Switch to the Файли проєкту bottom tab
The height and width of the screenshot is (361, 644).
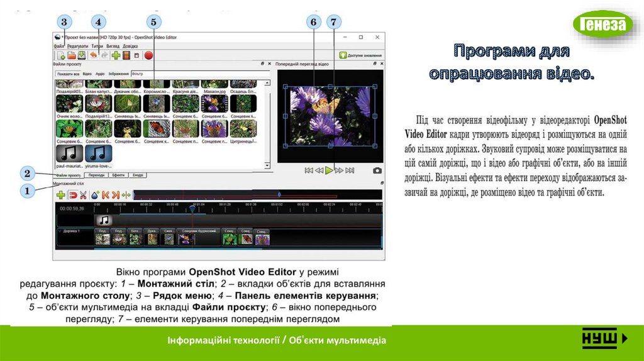pos(68,175)
